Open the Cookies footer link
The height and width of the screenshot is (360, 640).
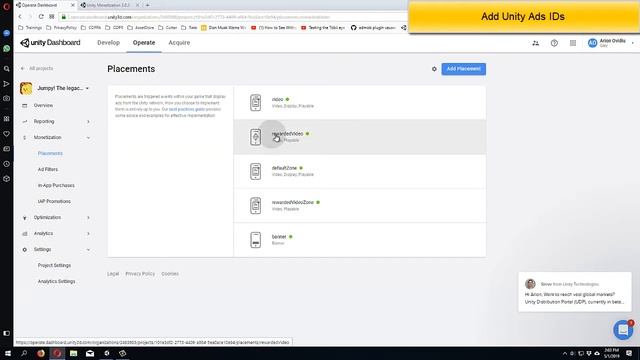coord(170,274)
